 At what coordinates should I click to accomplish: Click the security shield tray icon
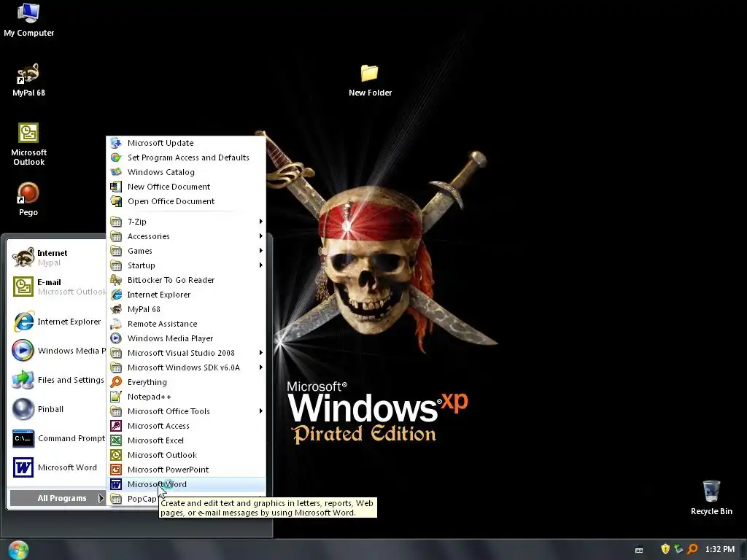pos(665,549)
